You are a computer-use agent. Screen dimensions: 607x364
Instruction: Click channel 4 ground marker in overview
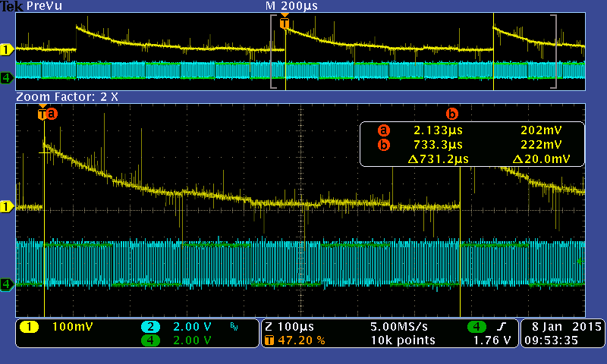(x=7, y=78)
